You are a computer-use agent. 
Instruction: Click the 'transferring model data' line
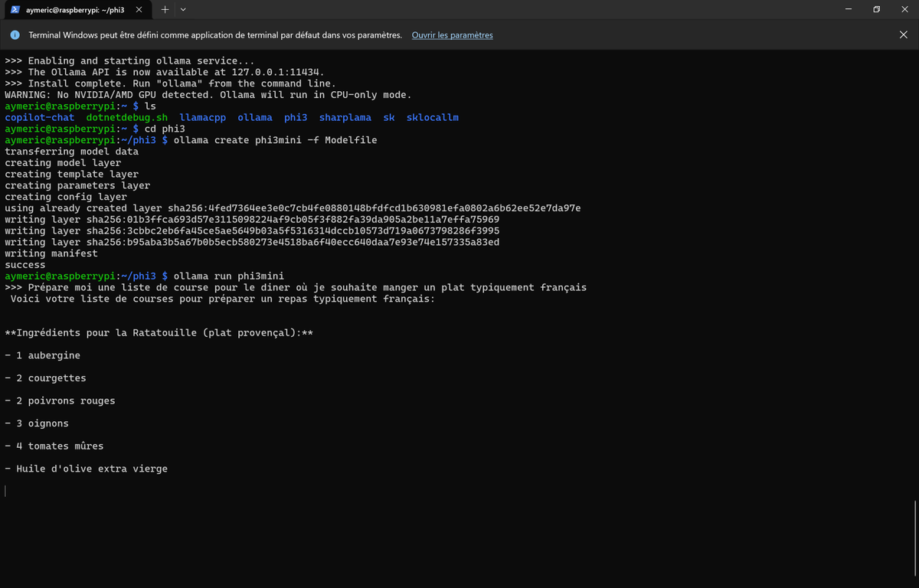pos(72,152)
